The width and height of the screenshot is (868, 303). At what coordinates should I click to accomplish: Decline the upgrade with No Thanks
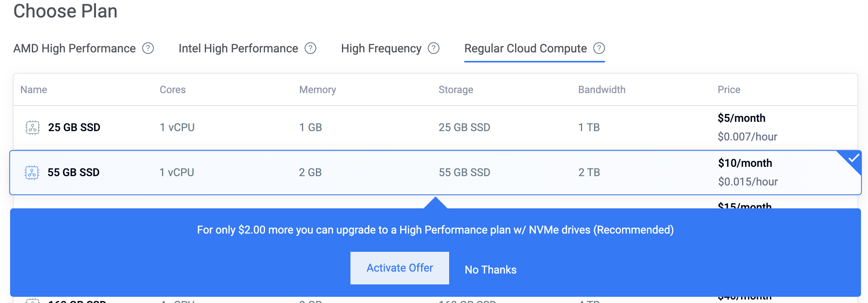pos(491,270)
